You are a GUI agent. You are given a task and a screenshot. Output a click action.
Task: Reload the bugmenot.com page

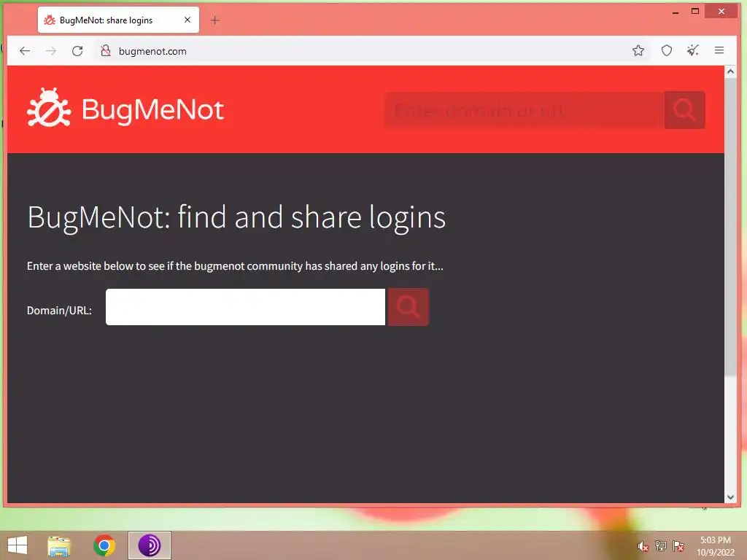coord(77,51)
